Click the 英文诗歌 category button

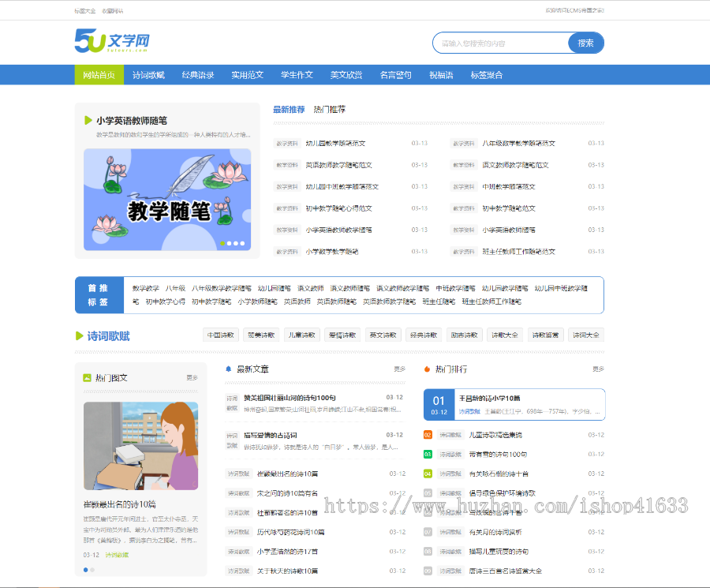383,335
